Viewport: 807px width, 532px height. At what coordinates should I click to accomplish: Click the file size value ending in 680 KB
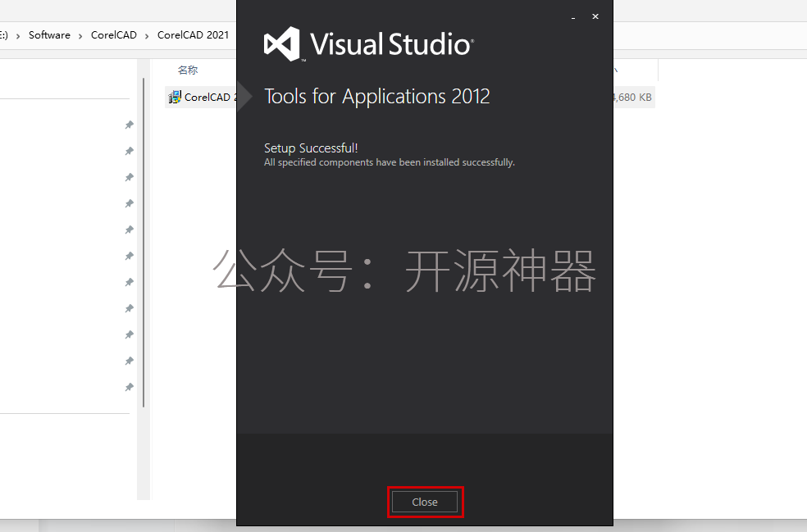[x=633, y=98]
